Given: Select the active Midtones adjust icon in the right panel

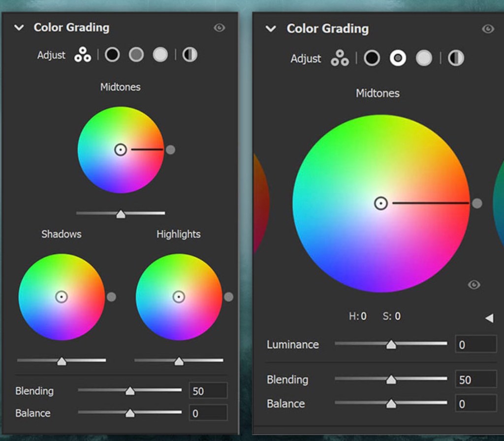Looking at the screenshot, I should click(x=398, y=59).
